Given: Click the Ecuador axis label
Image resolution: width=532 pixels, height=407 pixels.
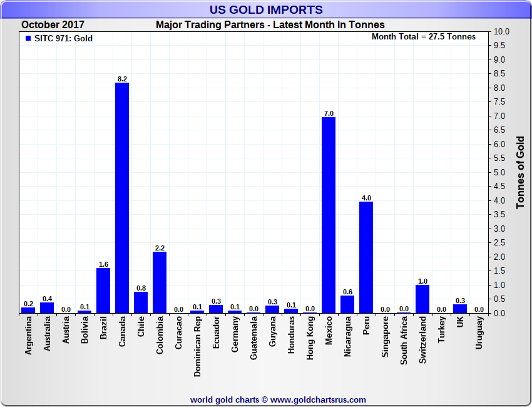Looking at the screenshot, I should 216,332.
